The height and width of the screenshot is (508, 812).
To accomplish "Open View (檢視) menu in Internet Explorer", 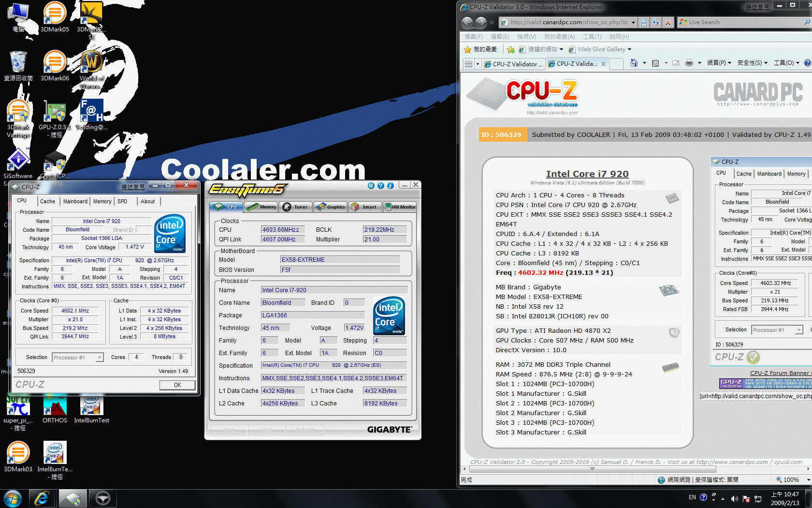I will [526, 37].
